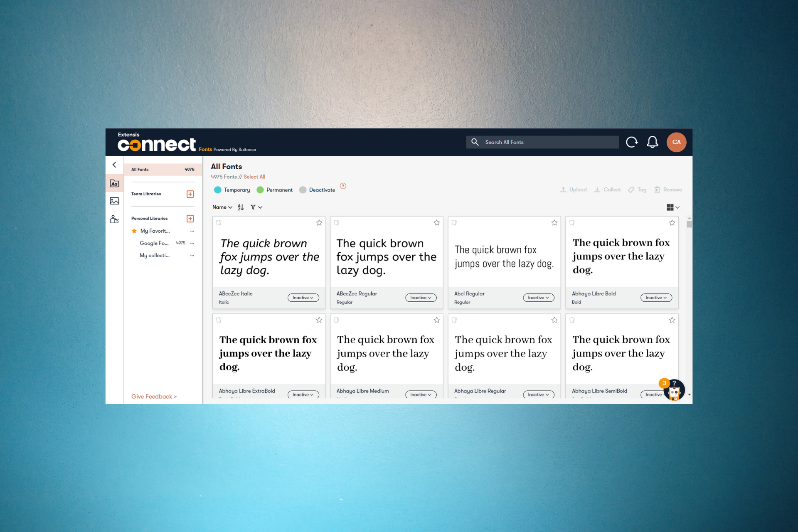Screen dimensions: 798x532
Task: Click the refresh/sync circular icon
Action: (x=632, y=142)
